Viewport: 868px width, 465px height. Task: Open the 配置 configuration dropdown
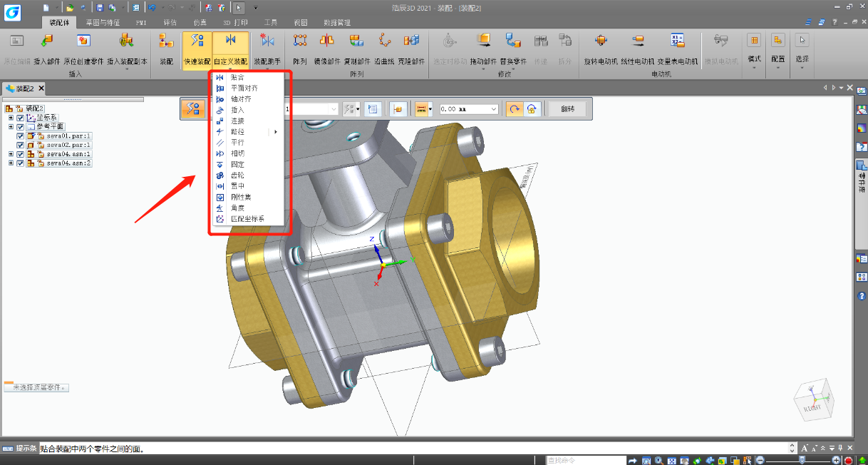(x=778, y=50)
